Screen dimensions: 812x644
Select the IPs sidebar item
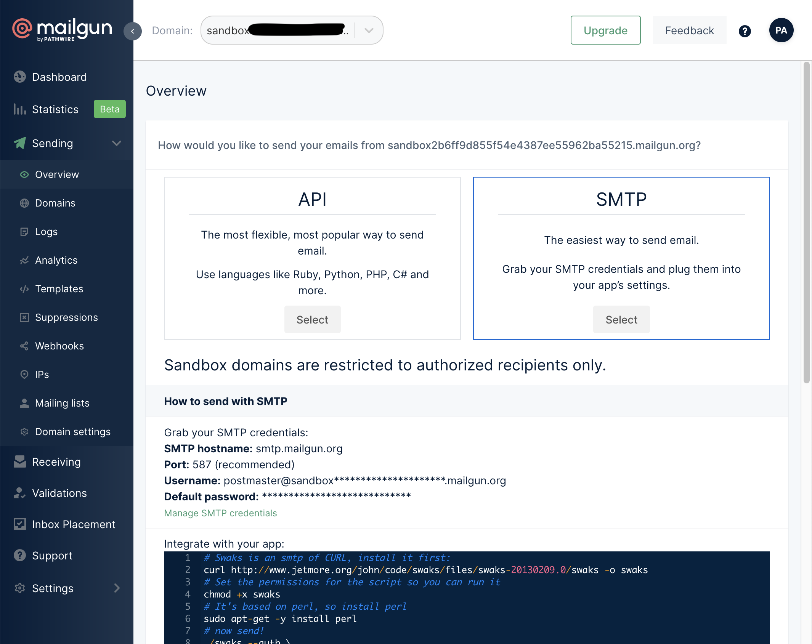[x=42, y=374]
